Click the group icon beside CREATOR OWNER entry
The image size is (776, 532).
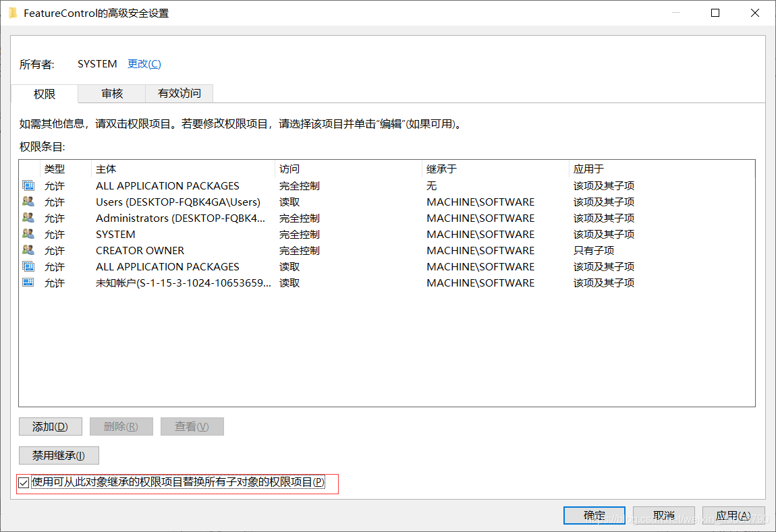(x=28, y=250)
